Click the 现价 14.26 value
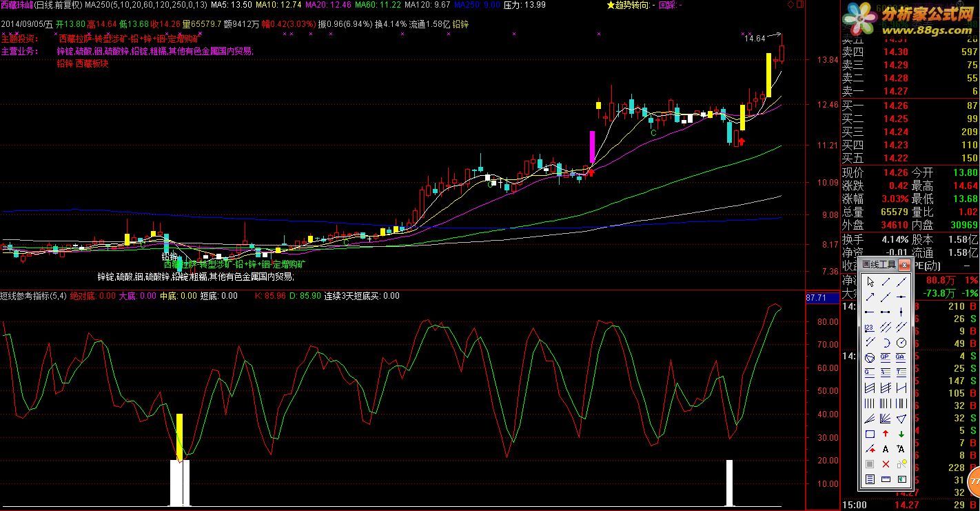Screen dimensions: 980x511 [x=895, y=172]
